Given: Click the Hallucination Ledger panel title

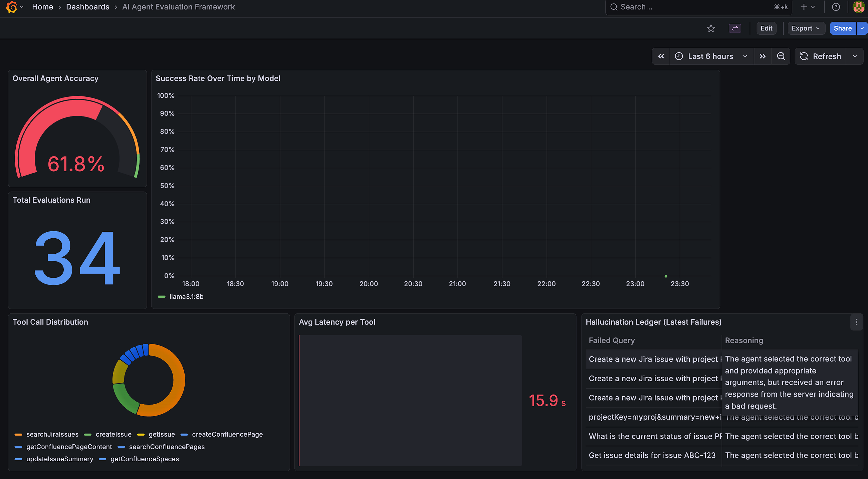Looking at the screenshot, I should pos(653,322).
